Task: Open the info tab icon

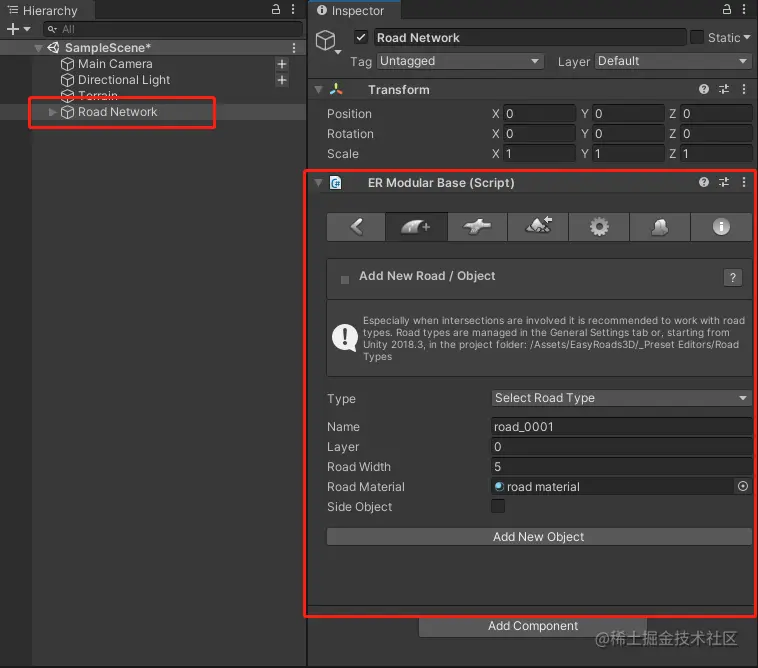Action: tap(721, 227)
